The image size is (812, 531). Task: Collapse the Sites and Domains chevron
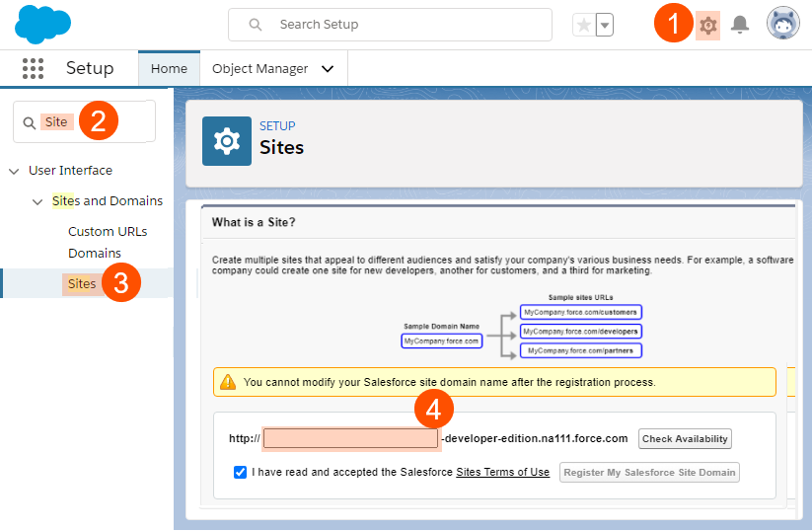[x=37, y=201]
